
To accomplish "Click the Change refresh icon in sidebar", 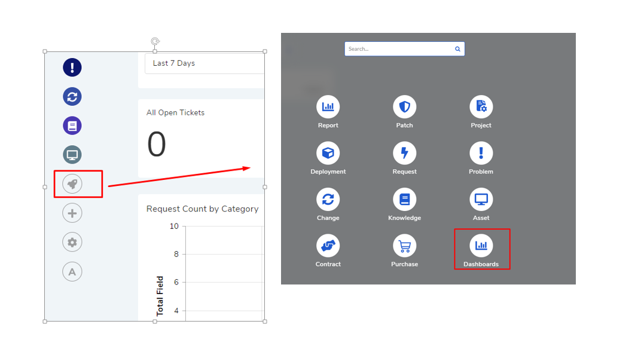I will point(72,96).
